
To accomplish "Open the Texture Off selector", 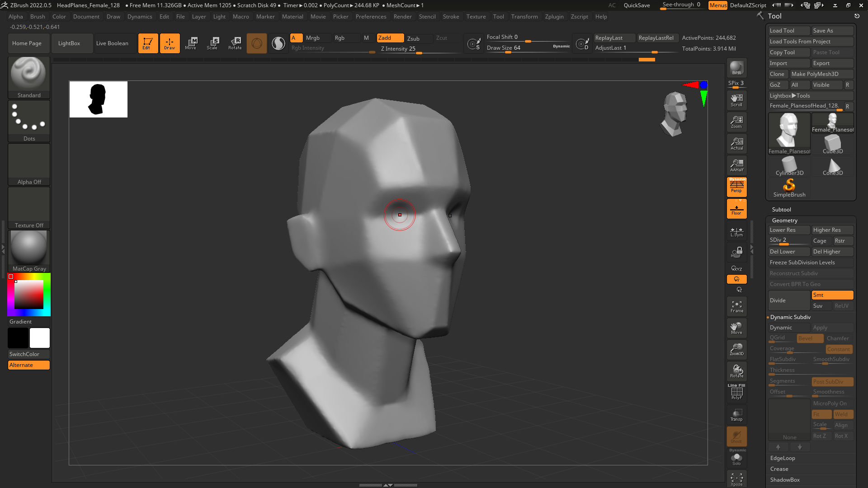I will click(29, 207).
